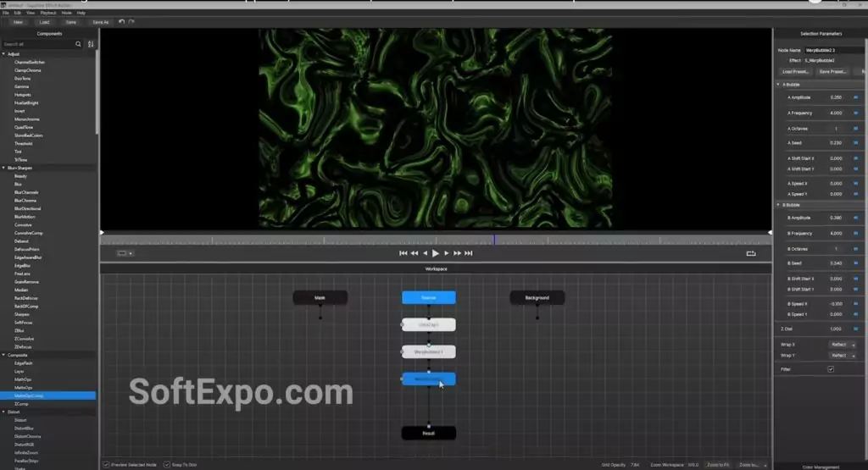868x470 pixels.
Task: Jump to the last frame
Action: click(x=469, y=253)
